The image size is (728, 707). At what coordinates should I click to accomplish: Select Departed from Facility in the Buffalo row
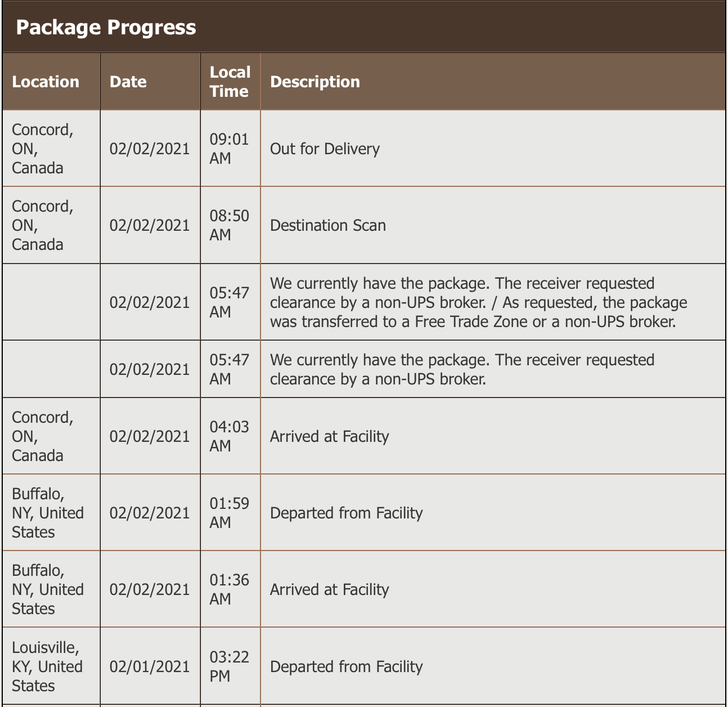346,513
